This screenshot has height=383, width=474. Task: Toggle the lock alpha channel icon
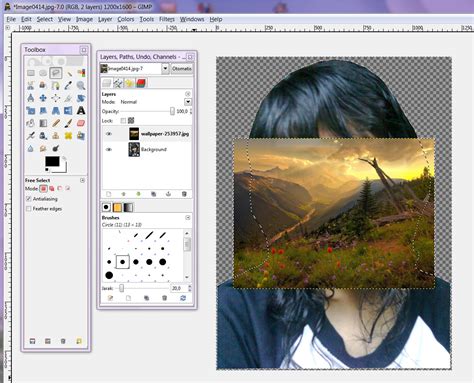[131, 121]
